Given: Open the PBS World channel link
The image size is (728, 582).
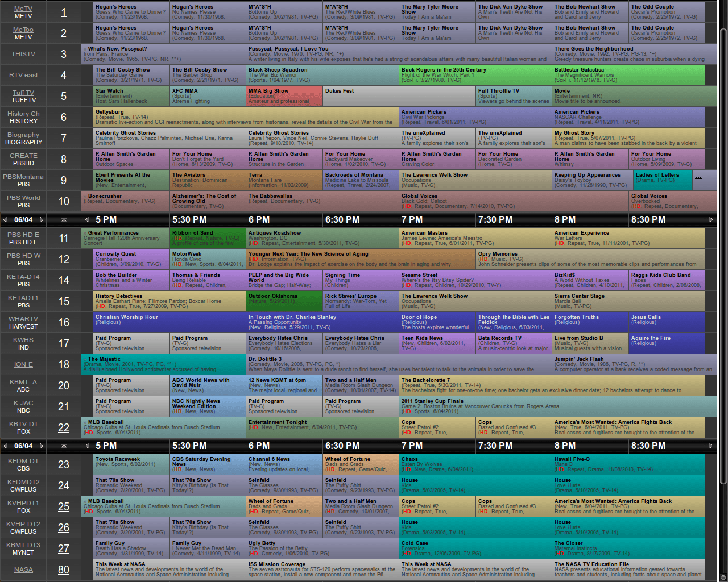Looking at the screenshot, I should 23,198.
